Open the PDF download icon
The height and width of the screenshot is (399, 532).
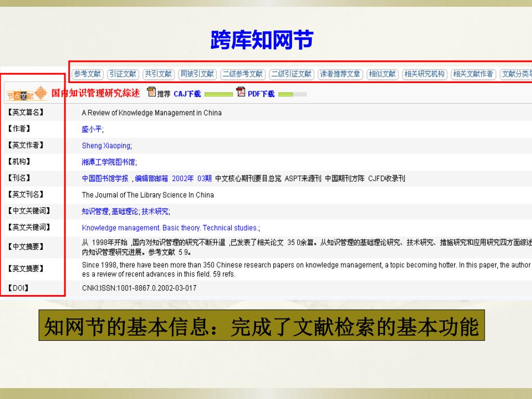[x=241, y=92]
